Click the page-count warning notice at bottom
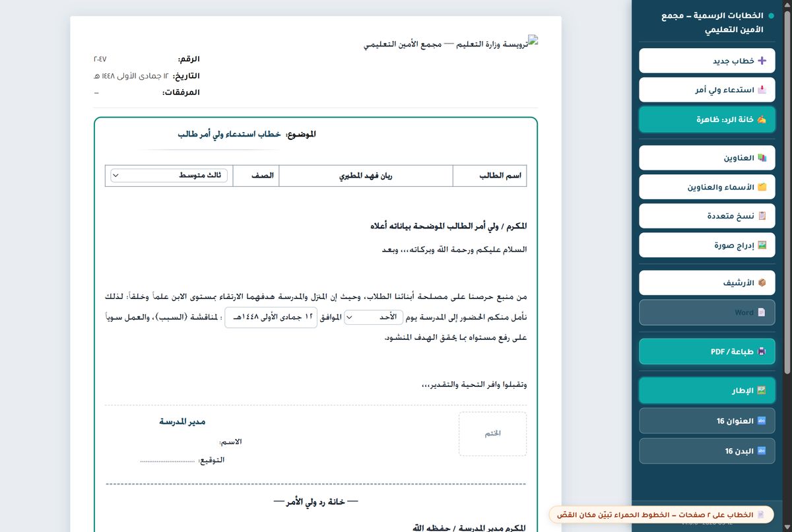792x532 pixels. pos(663,514)
